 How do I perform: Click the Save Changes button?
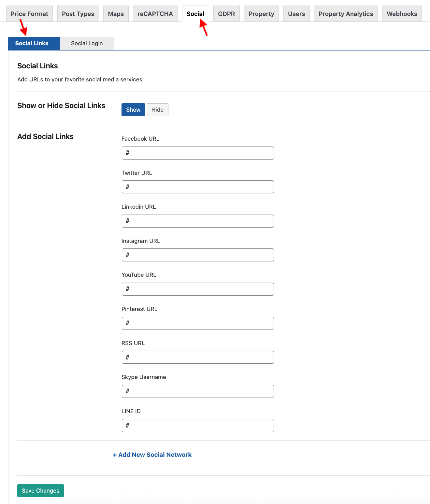pyautogui.click(x=40, y=491)
